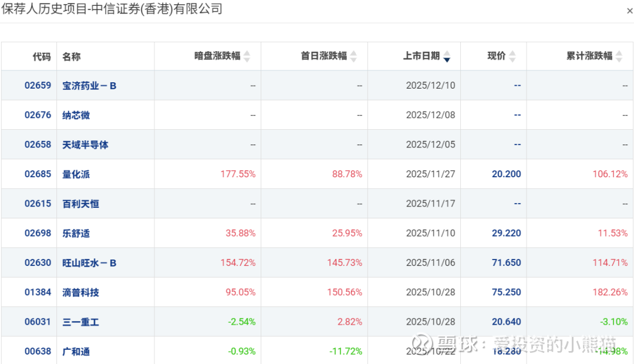
Task: Open stock 宝济药业－B
Action: [x=89, y=86]
